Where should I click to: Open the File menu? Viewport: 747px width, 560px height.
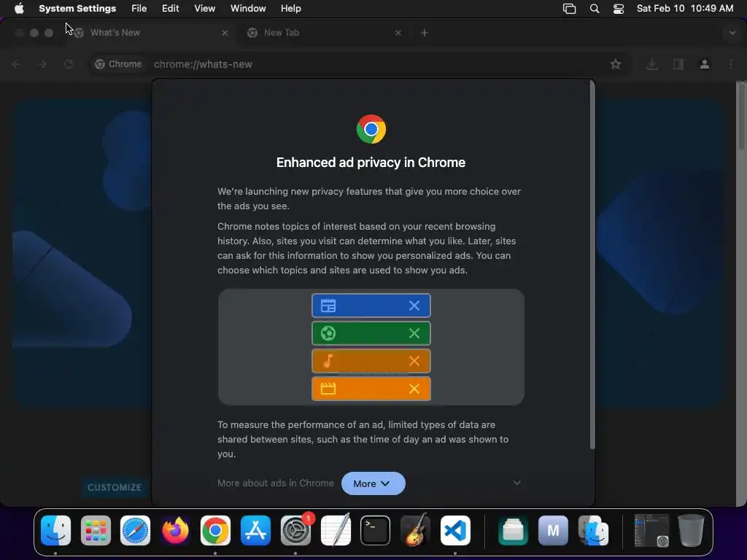point(139,9)
